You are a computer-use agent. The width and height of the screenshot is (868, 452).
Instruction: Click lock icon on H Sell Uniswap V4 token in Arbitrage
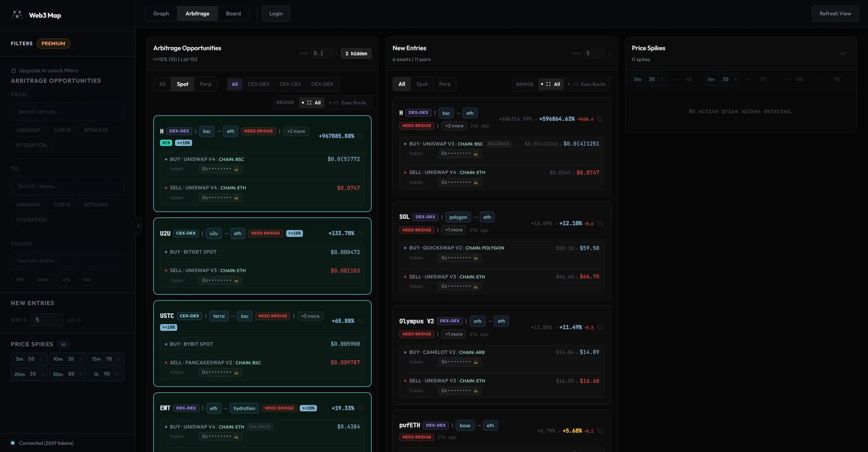(x=236, y=198)
